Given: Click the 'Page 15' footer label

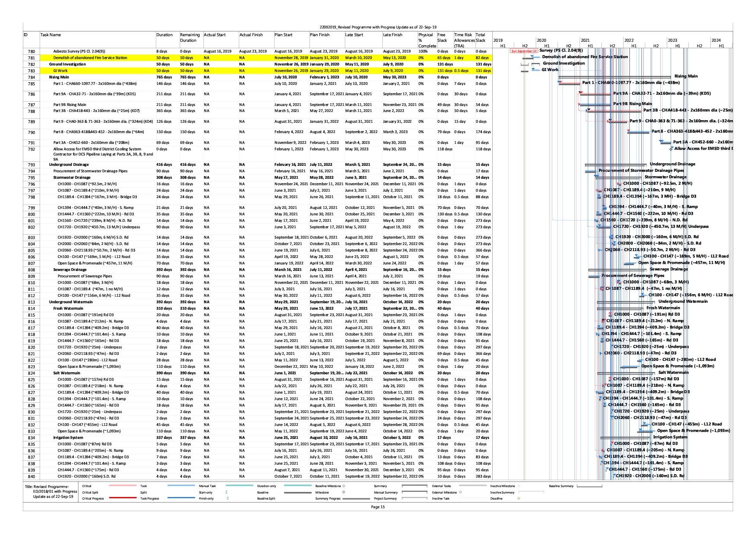Looking at the screenshot, I should [x=378, y=507].
